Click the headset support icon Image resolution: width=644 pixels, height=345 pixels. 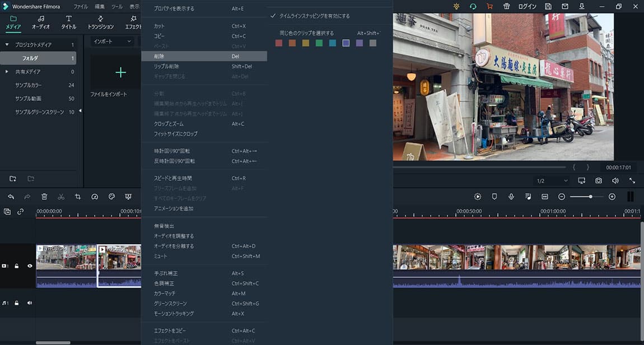pyautogui.click(x=473, y=7)
